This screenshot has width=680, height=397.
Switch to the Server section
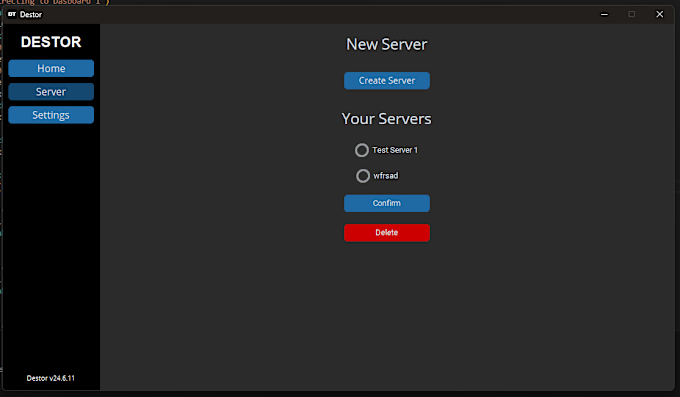(x=51, y=92)
